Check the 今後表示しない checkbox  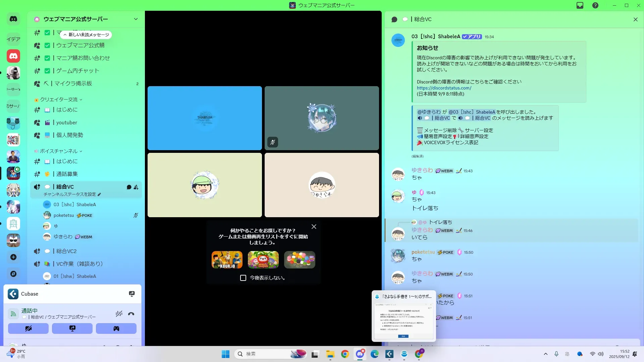point(243,278)
